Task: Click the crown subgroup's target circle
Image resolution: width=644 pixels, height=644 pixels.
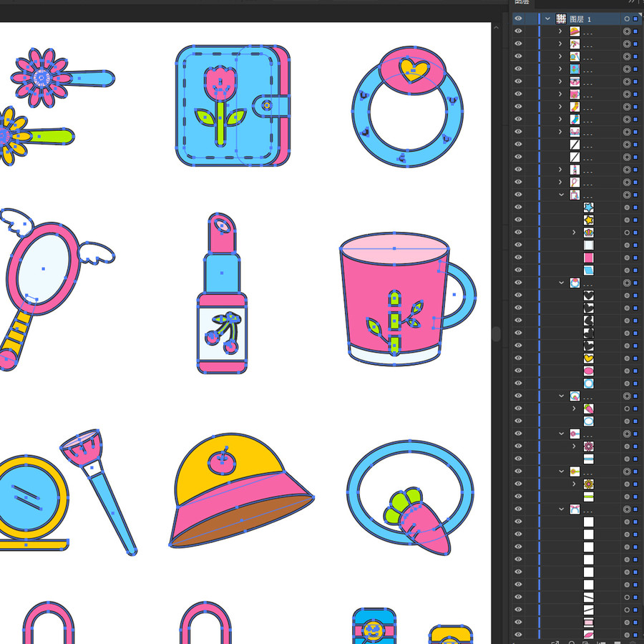Action: point(627,233)
